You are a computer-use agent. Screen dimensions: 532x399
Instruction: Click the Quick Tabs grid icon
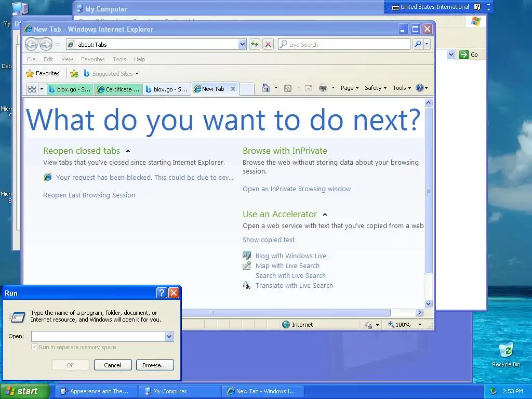32,89
